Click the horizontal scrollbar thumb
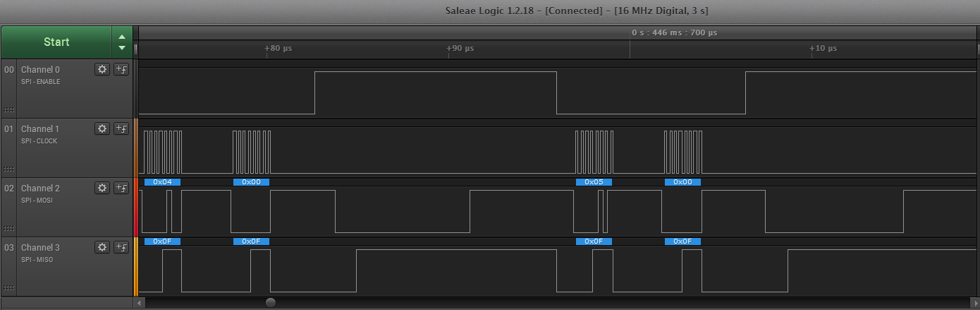Viewport: 980px width, 310px height. 271,302
